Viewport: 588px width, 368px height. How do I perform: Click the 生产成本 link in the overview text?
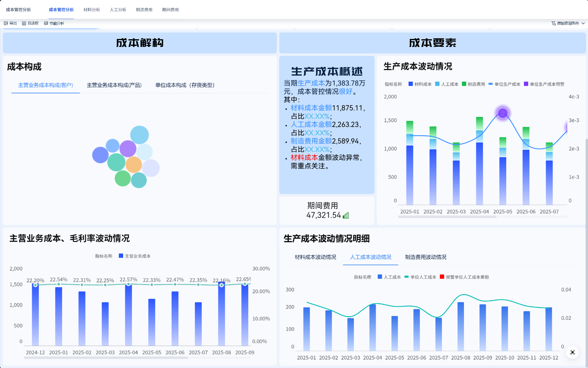point(311,83)
